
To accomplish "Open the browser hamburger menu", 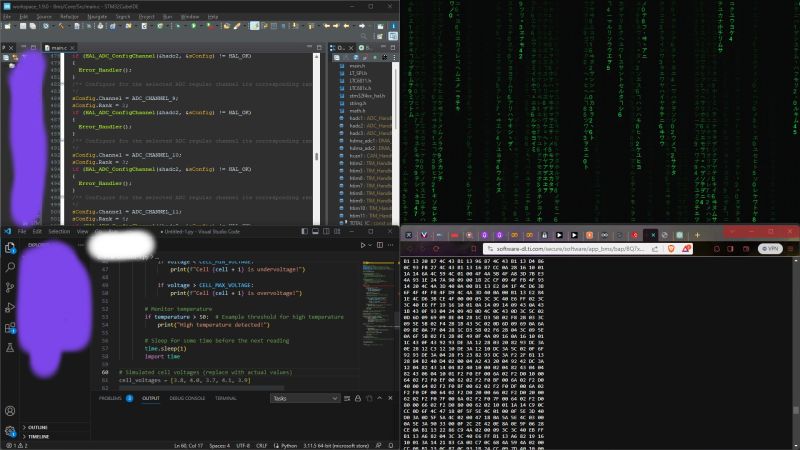I will (791, 248).
